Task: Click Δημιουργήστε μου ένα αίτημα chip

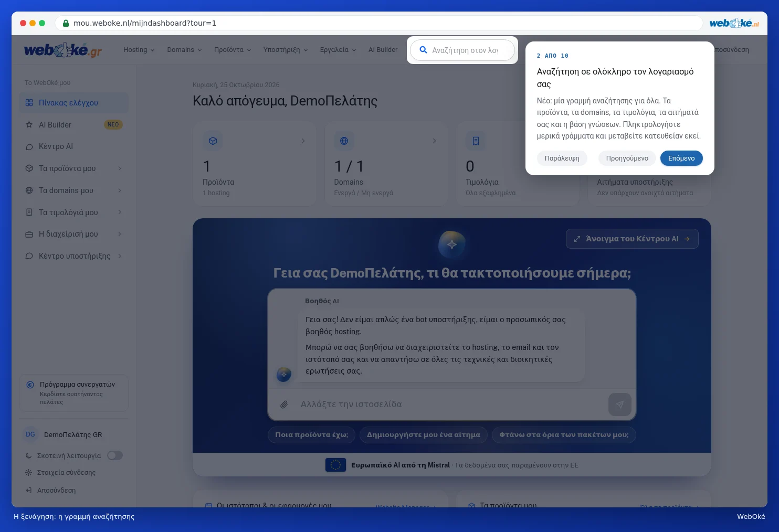Action: click(424, 435)
